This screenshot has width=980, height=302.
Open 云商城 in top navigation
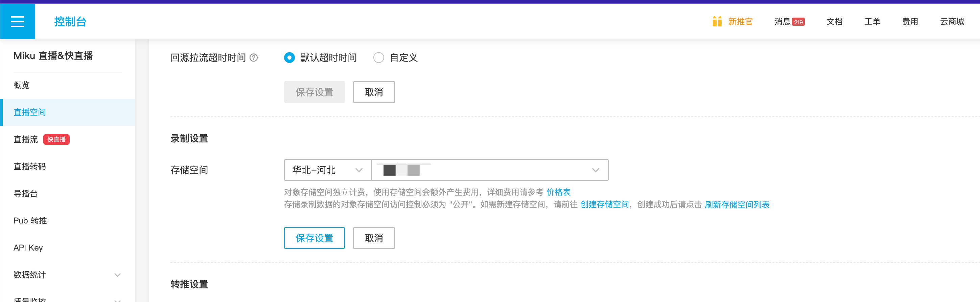pyautogui.click(x=952, y=22)
